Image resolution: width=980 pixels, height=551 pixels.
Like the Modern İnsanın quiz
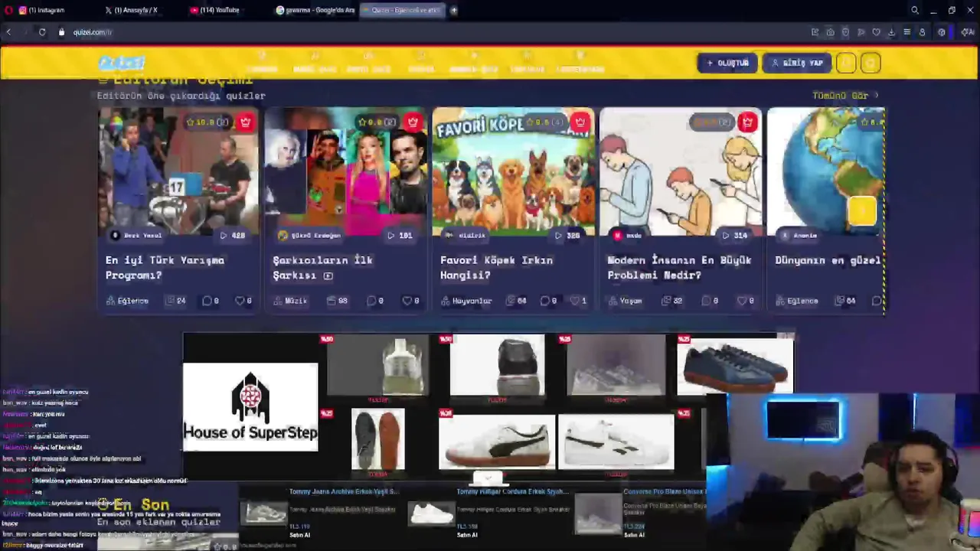746,301
